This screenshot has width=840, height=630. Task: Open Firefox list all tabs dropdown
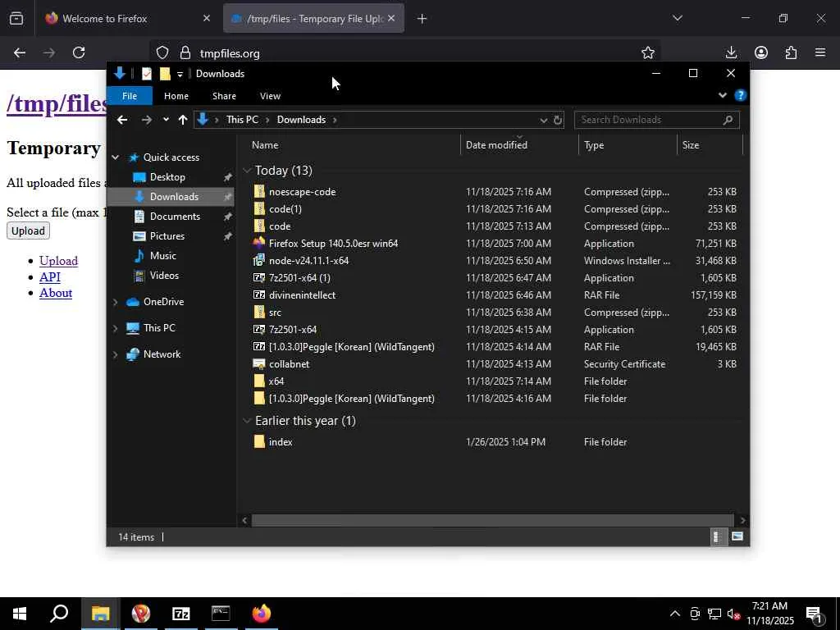click(677, 18)
